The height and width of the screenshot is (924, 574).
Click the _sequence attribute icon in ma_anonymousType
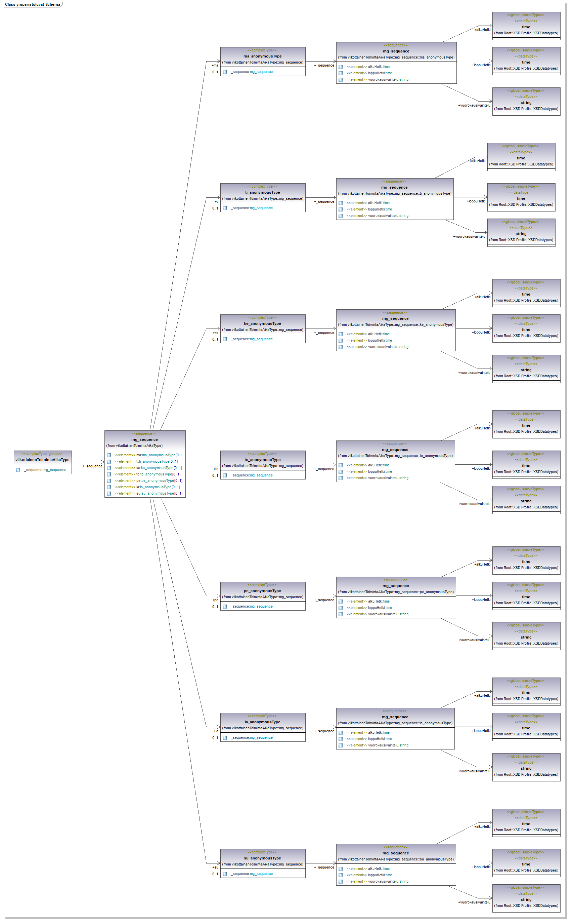[225, 72]
